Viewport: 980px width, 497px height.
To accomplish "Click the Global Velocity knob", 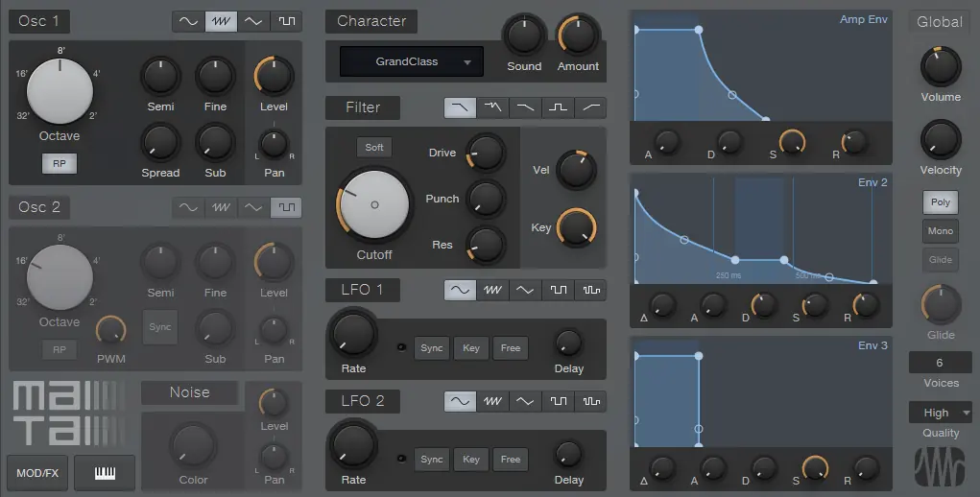I will coord(941,140).
